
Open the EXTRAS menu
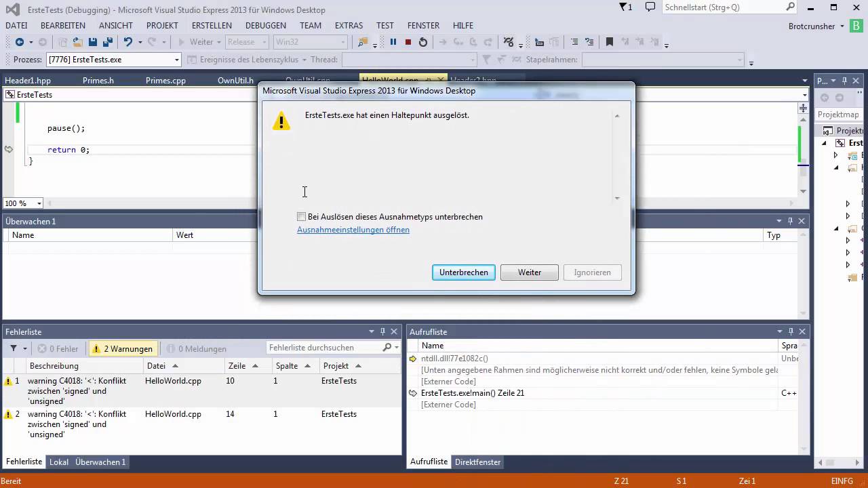[x=349, y=25]
